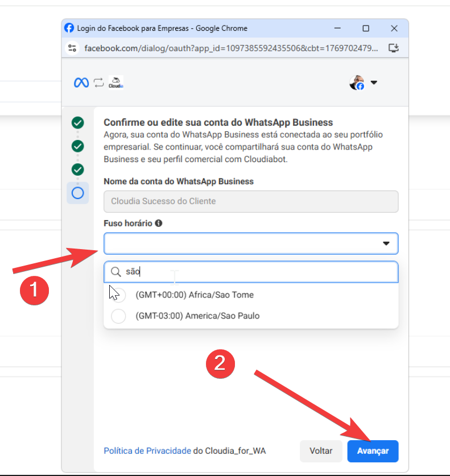Maximize the Chrome login window

[366, 28]
